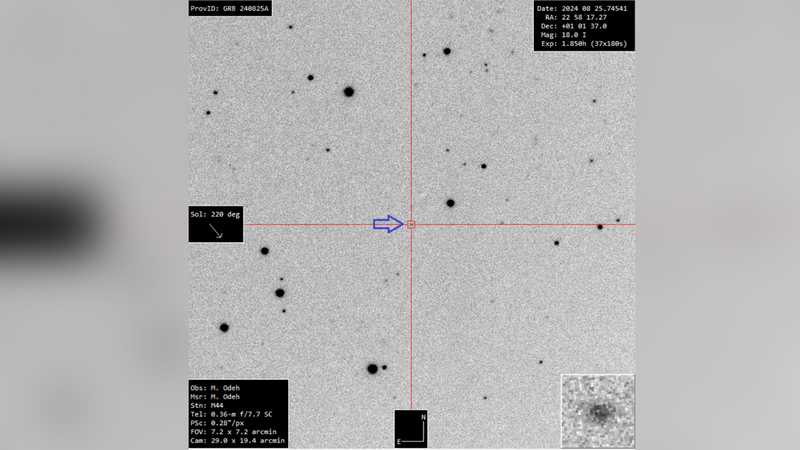Open the zoomed inset thumbnail of the GRB
The image size is (800, 450).
[x=598, y=410]
